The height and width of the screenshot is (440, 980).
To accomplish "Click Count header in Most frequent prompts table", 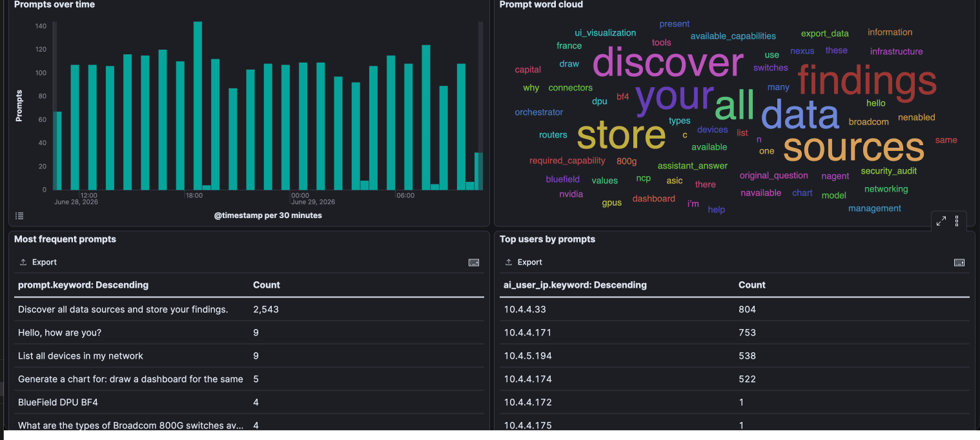I will click(x=267, y=285).
